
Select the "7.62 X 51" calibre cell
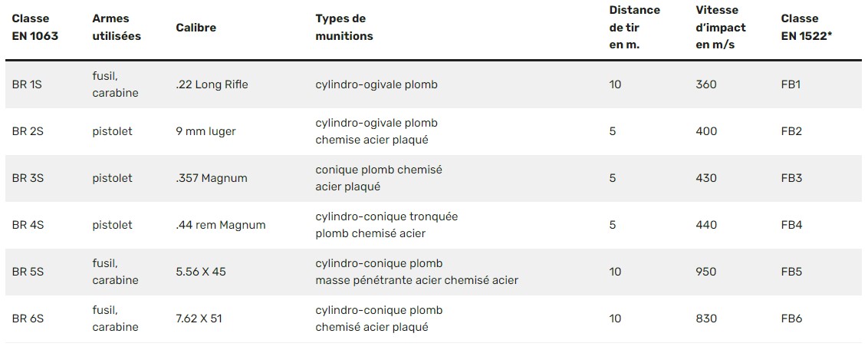[x=199, y=319]
